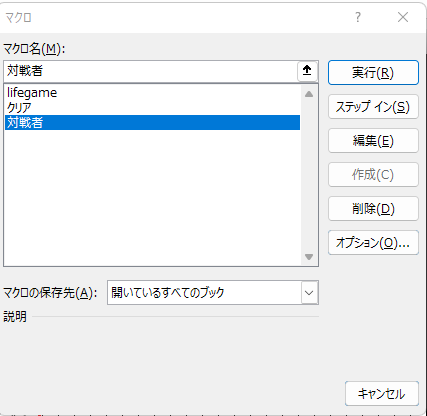Viewport: 427px width, 416px height.
Task: Click the 開いているすべてのブック combo box
Action: click(213, 293)
